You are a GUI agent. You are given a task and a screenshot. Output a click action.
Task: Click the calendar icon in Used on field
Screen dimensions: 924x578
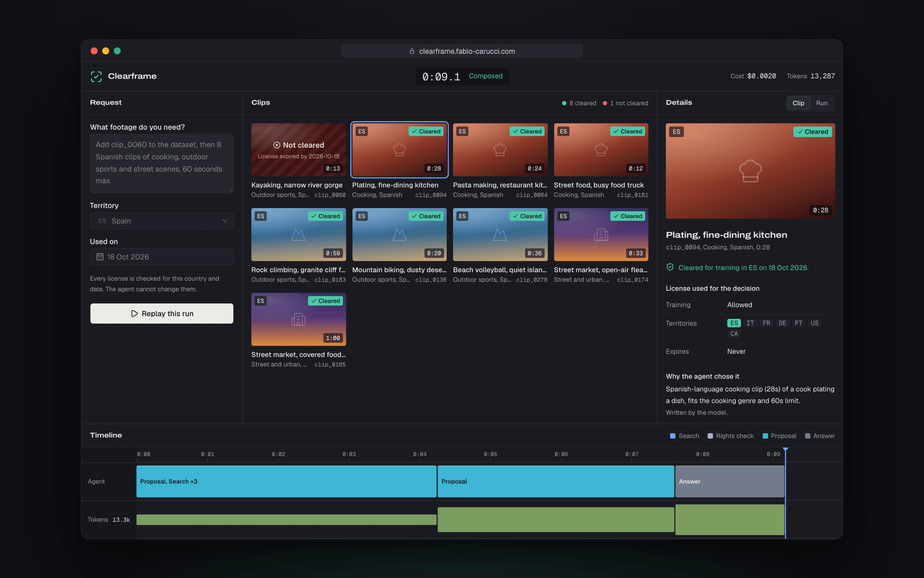[100, 257]
